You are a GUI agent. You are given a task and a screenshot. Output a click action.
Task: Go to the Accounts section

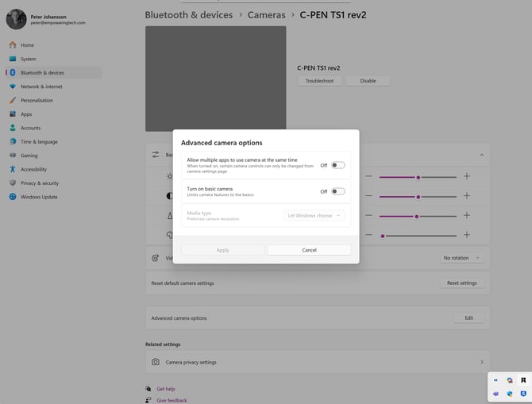(30, 128)
